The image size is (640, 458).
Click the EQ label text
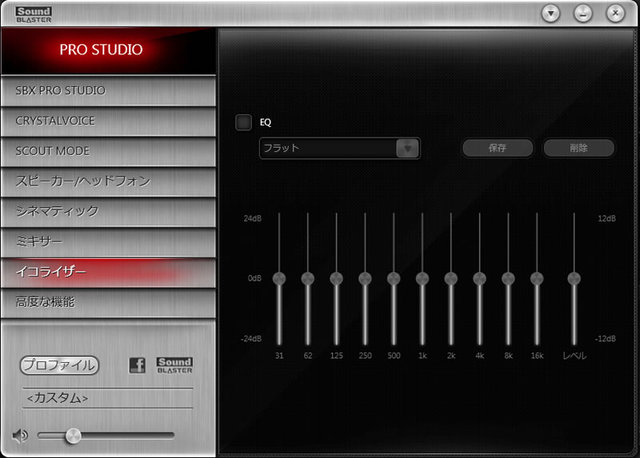pyautogui.click(x=265, y=122)
